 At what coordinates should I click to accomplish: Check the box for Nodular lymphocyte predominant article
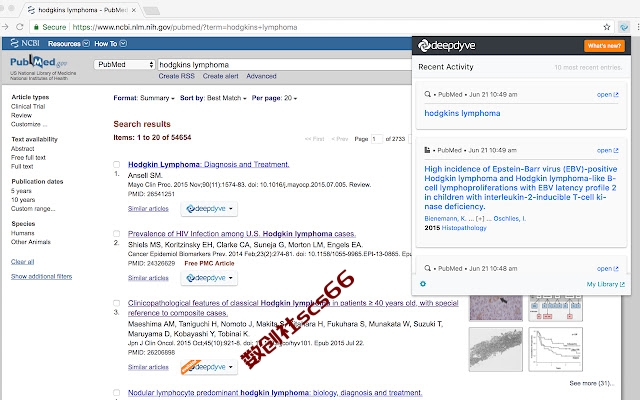(x=116, y=393)
